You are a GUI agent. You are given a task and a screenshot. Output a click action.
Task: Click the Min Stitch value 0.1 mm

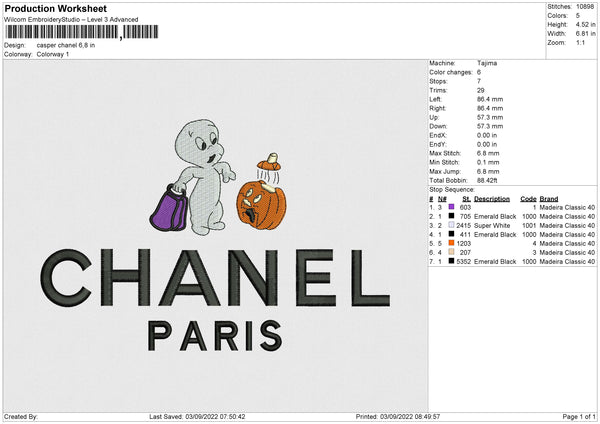pyautogui.click(x=488, y=162)
